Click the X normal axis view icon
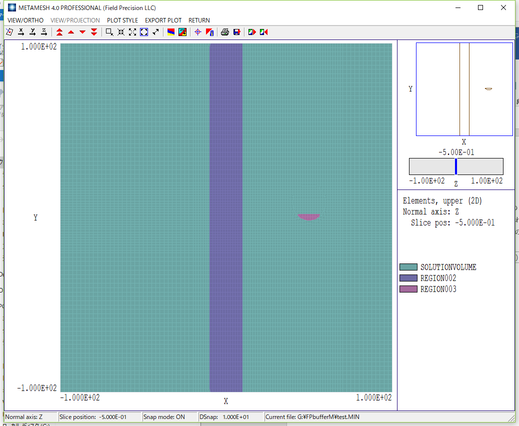 click(x=21, y=32)
